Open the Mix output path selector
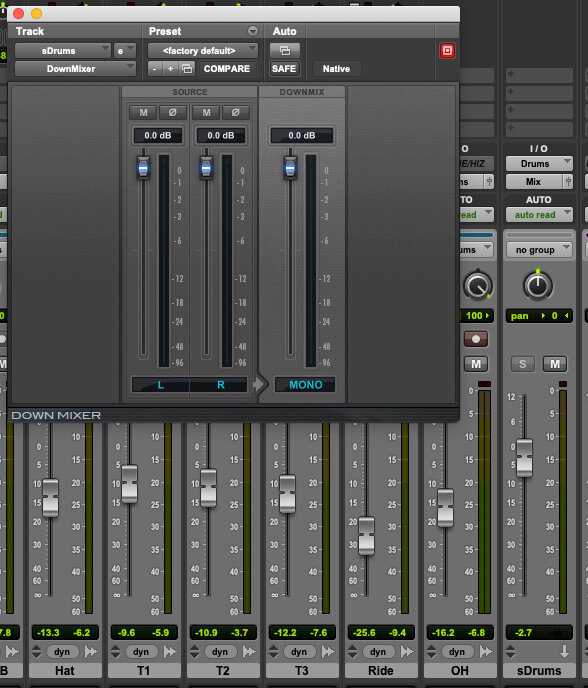 coord(534,182)
